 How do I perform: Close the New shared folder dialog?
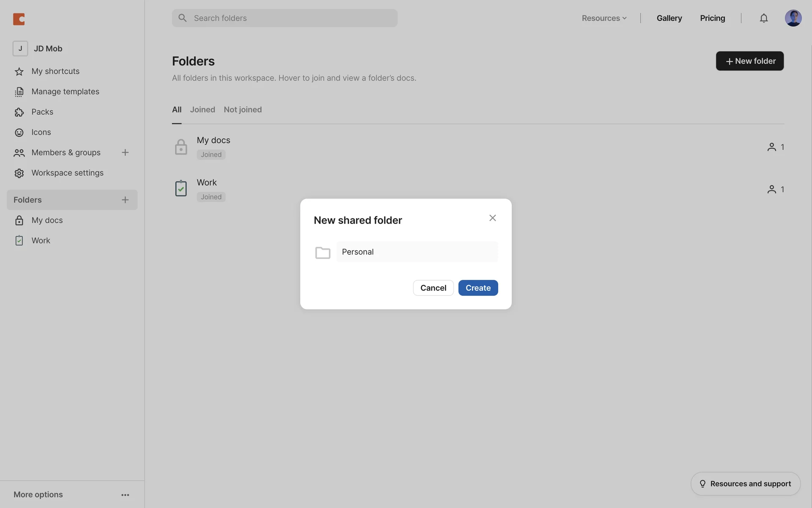(492, 218)
